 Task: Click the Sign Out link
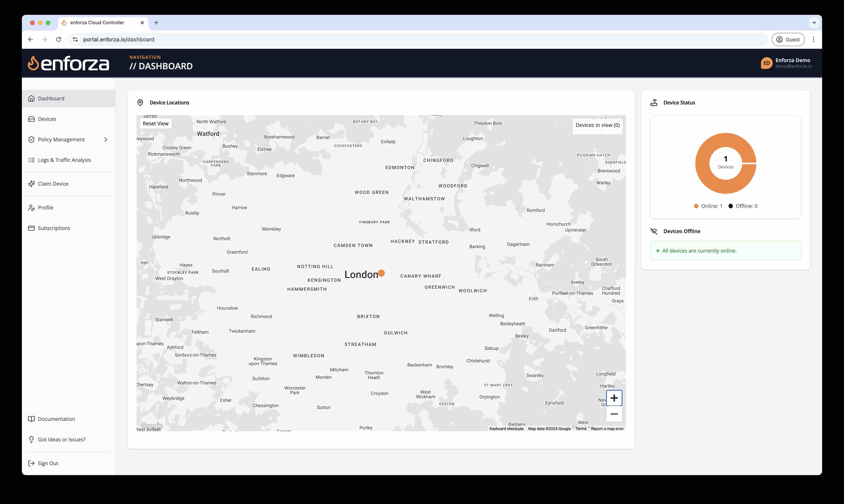point(69,463)
